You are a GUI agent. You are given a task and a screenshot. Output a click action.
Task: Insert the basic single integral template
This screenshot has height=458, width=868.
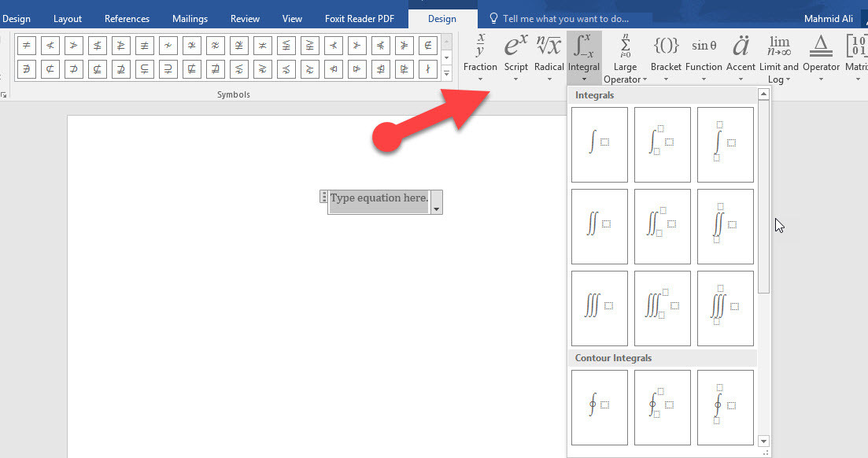pos(600,144)
